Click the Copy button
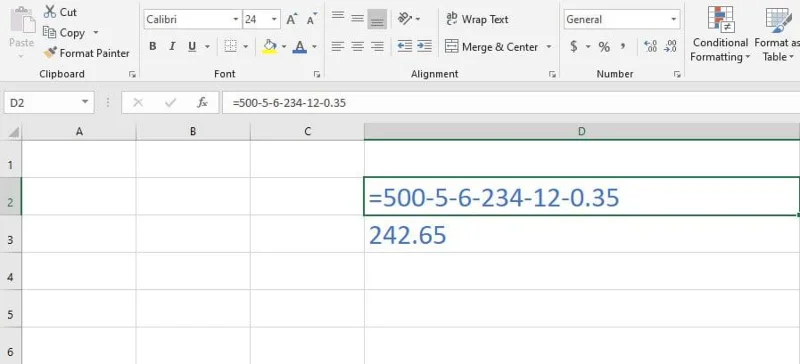Screen dimensions: 800x364 [64, 33]
